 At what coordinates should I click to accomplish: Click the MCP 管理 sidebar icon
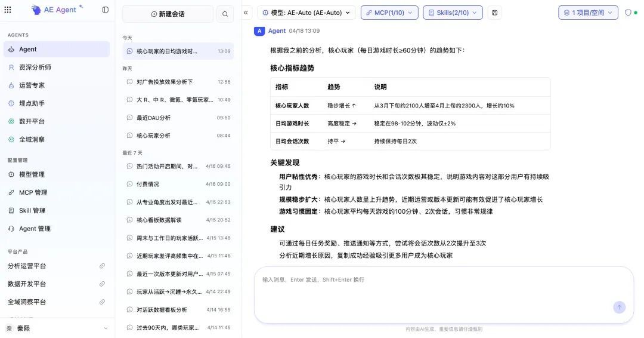pos(11,192)
